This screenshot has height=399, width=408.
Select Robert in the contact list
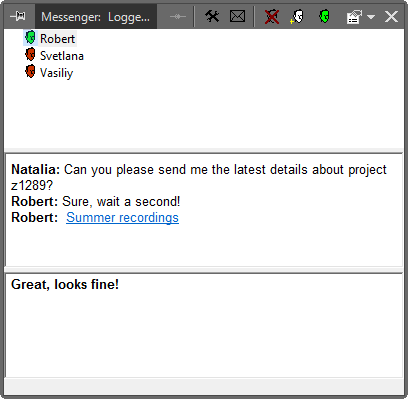click(x=57, y=39)
